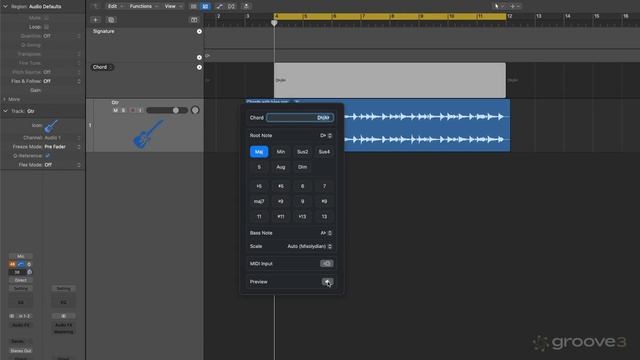The height and width of the screenshot is (360, 640).
Task: Click the Gtr track pan knob
Action: [195, 110]
